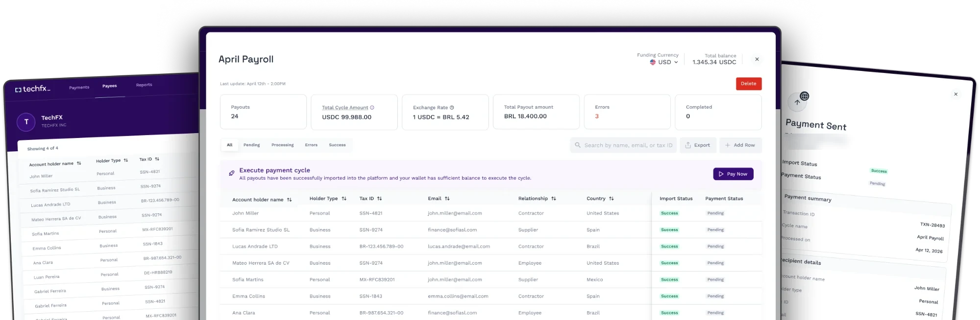
Task: Click the Pending status in John Miller's row
Action: [715, 213]
